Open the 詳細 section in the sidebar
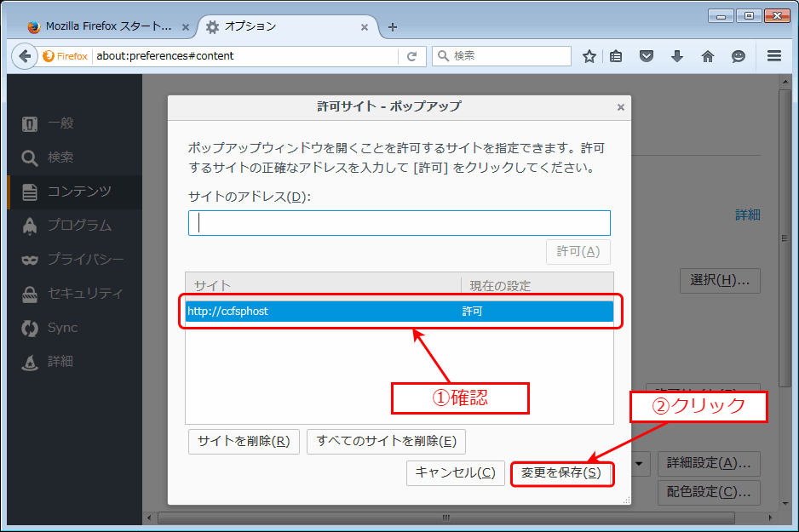This screenshot has height=532, width=799. (x=75, y=362)
